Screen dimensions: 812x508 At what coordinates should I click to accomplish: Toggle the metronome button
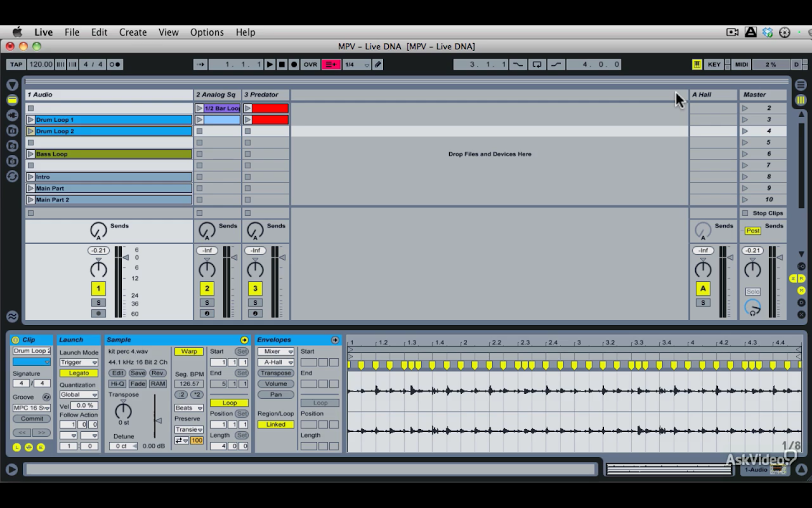[x=115, y=64]
